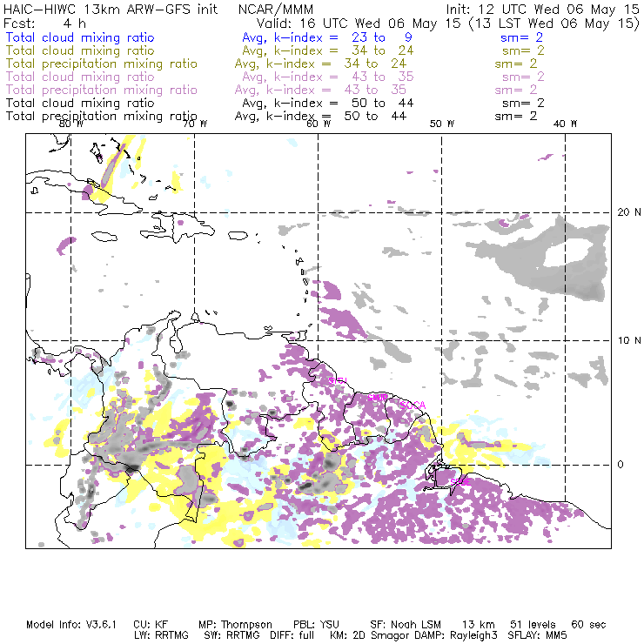Screen dimensions: 644x644
Task: Select blue k-index range "23 to 9"
Action: click(382, 37)
